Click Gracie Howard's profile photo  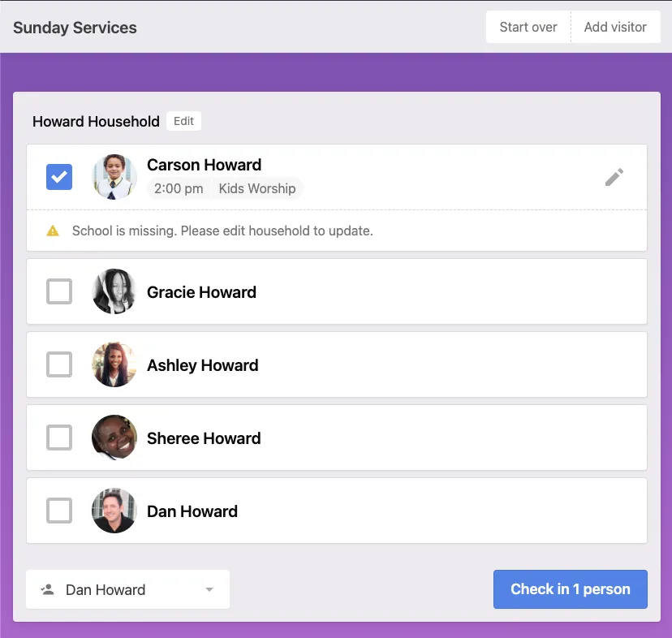(114, 291)
